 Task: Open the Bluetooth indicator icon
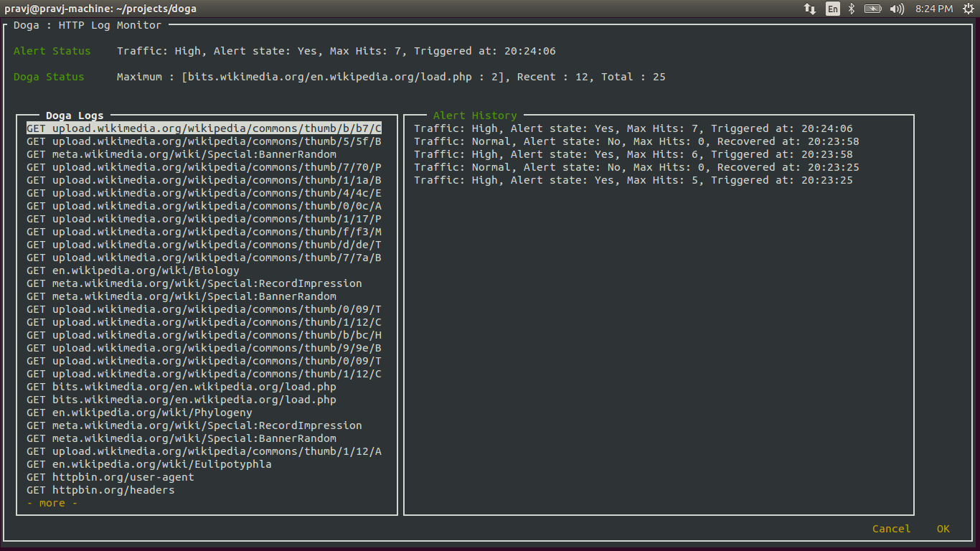pos(852,9)
